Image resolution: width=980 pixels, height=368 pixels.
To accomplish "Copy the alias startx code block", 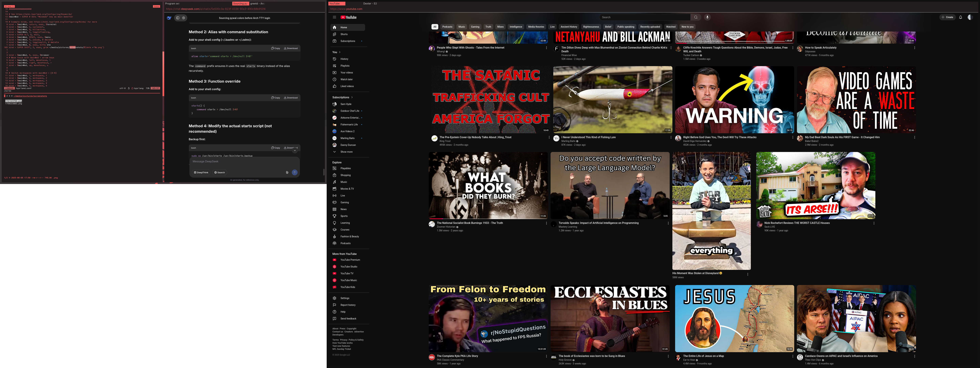I will click(x=275, y=48).
